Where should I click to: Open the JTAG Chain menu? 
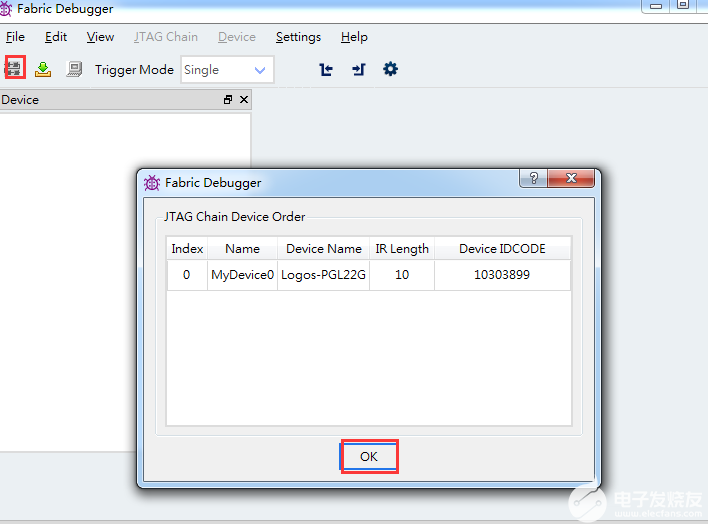click(x=166, y=37)
